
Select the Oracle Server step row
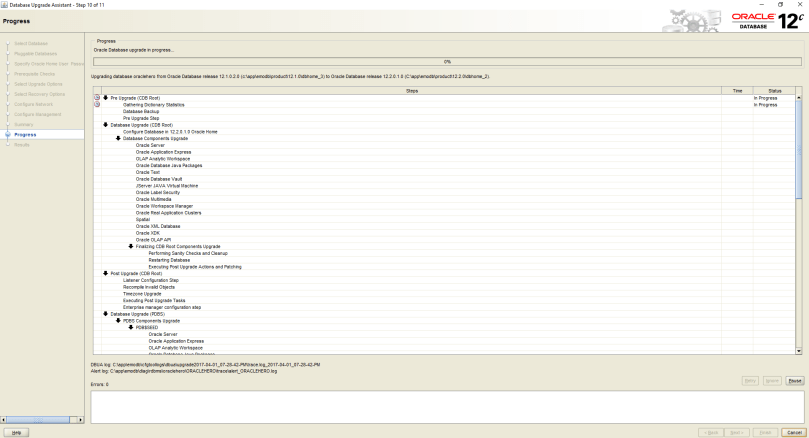point(151,144)
